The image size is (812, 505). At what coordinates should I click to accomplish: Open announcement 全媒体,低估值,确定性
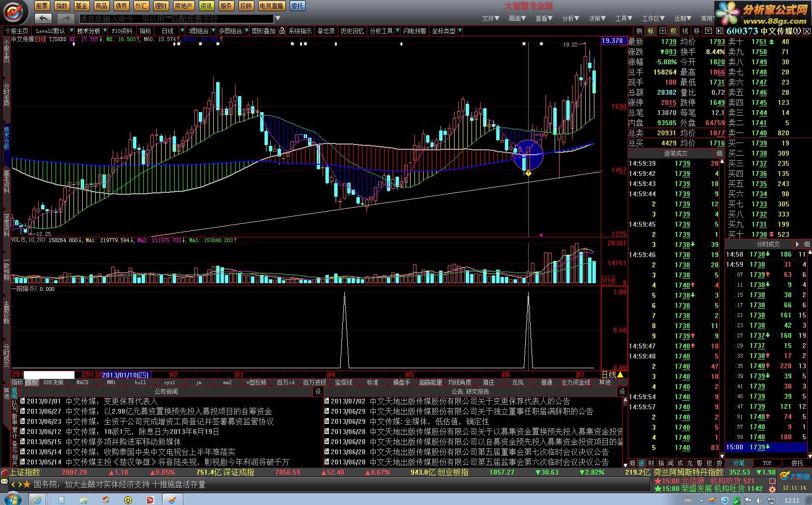(429, 421)
